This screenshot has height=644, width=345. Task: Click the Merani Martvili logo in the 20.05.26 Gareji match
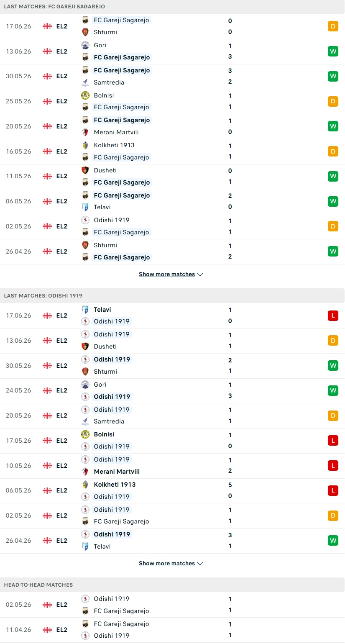click(x=85, y=132)
